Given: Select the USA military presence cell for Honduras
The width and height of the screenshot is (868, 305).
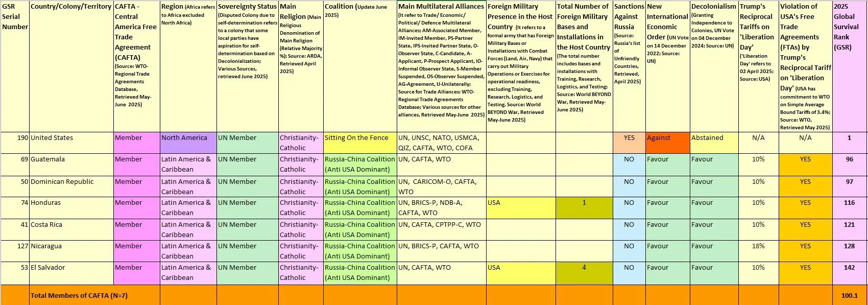Looking at the screenshot, I should 521,208.
